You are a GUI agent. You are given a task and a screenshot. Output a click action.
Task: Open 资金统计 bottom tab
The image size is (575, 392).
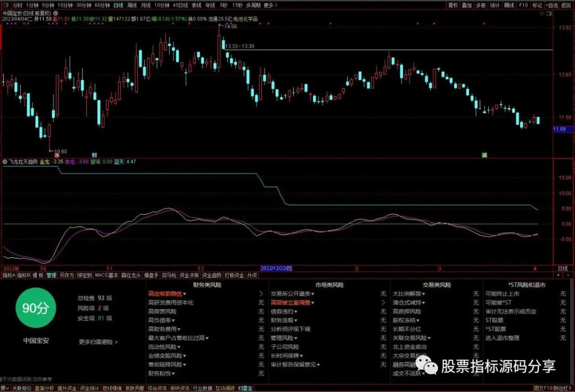click(x=89, y=388)
